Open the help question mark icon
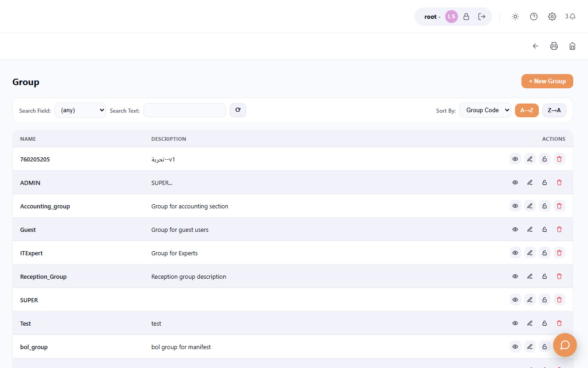Viewport: 588px width, 368px height. point(534,17)
